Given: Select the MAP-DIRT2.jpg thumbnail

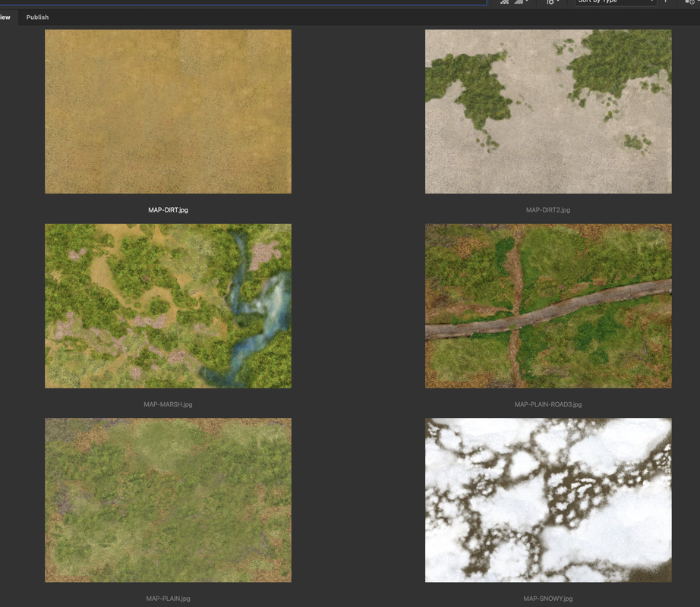Looking at the screenshot, I should 548,112.
